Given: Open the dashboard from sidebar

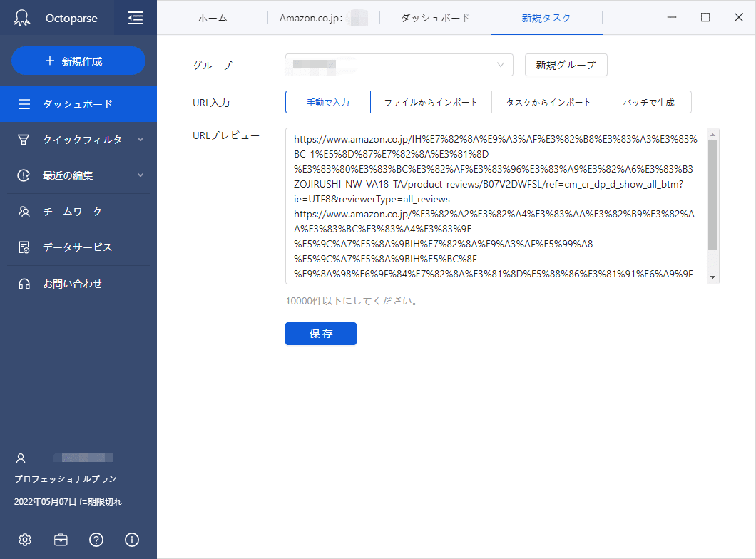Looking at the screenshot, I should (78, 103).
